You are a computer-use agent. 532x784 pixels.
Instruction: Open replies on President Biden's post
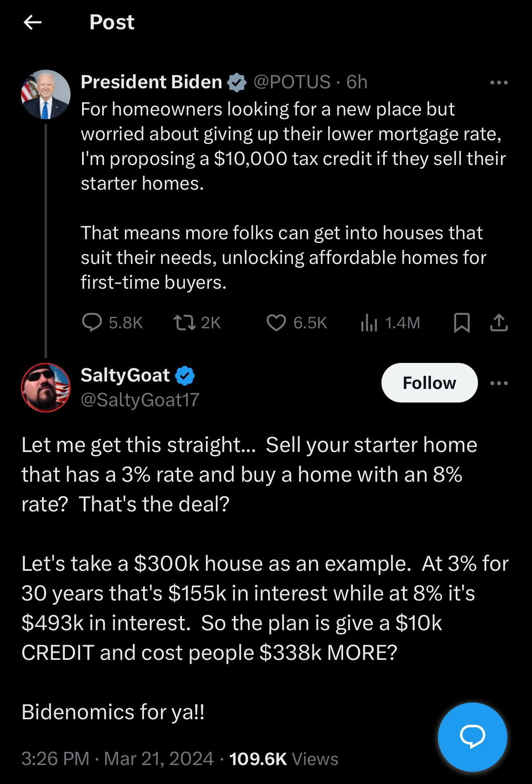[92, 323]
